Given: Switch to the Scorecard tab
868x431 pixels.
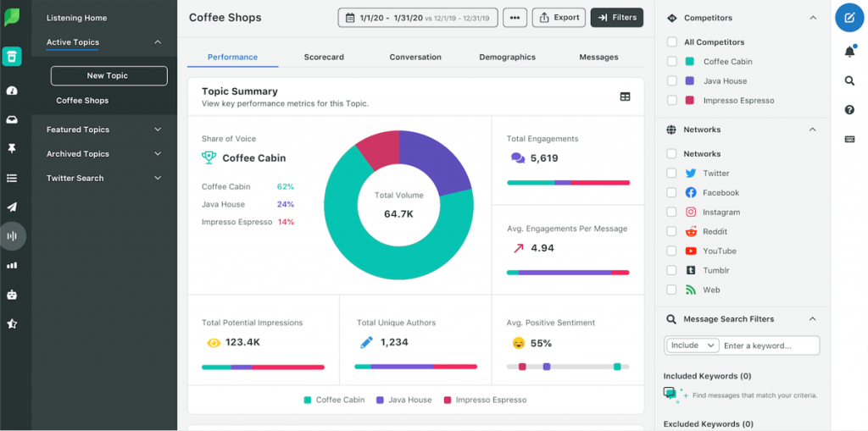Looking at the screenshot, I should [x=324, y=57].
